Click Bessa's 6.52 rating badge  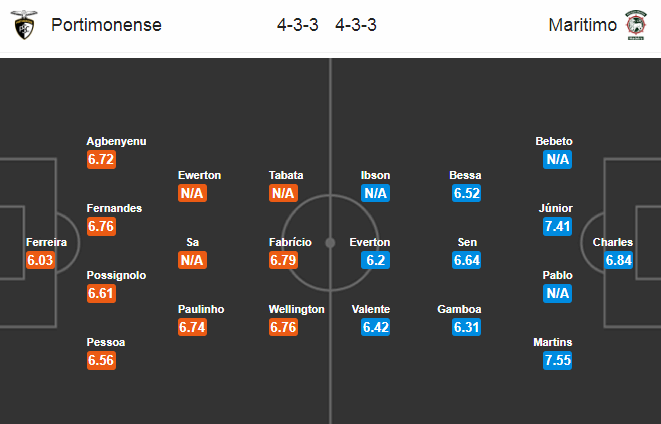point(466,193)
